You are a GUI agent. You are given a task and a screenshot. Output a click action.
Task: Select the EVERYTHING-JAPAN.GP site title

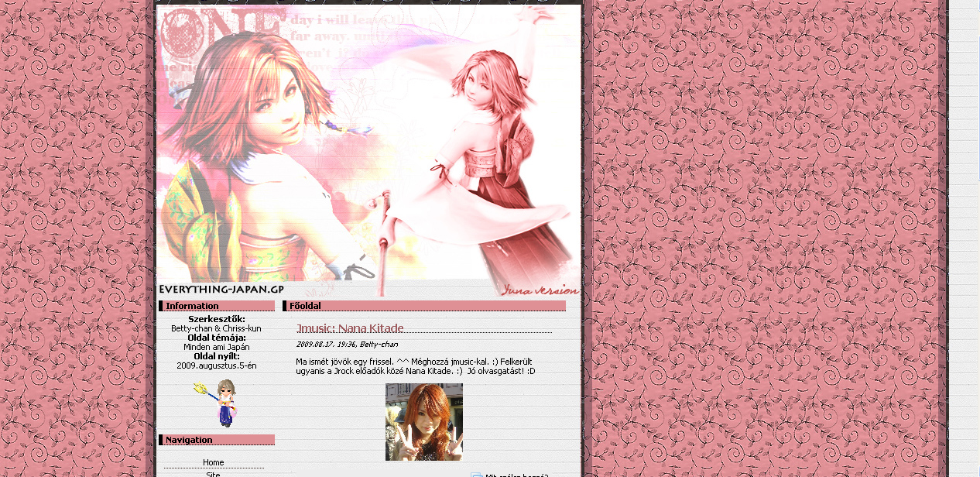[221, 289]
